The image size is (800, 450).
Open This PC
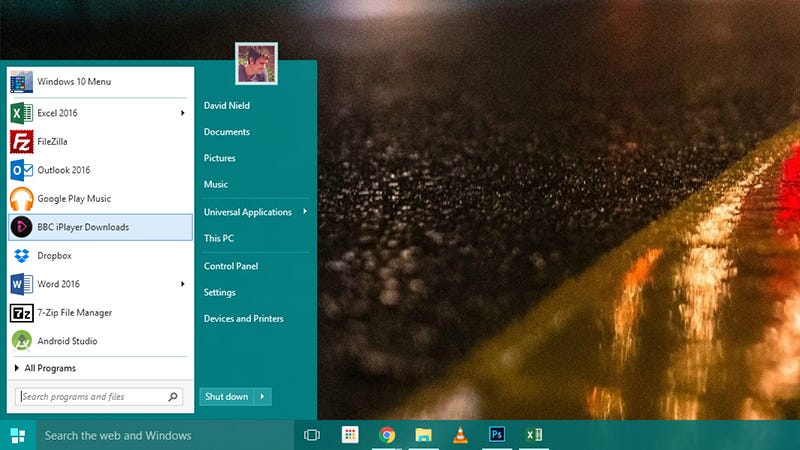click(218, 238)
